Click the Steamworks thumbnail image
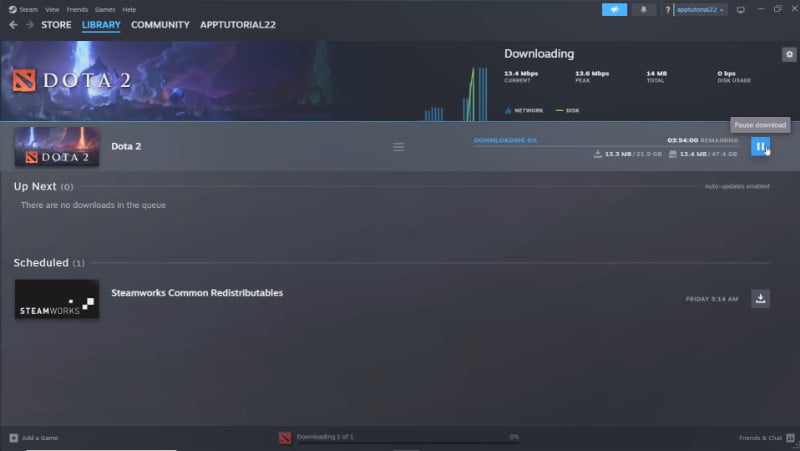Image resolution: width=800 pixels, height=451 pixels. point(57,299)
